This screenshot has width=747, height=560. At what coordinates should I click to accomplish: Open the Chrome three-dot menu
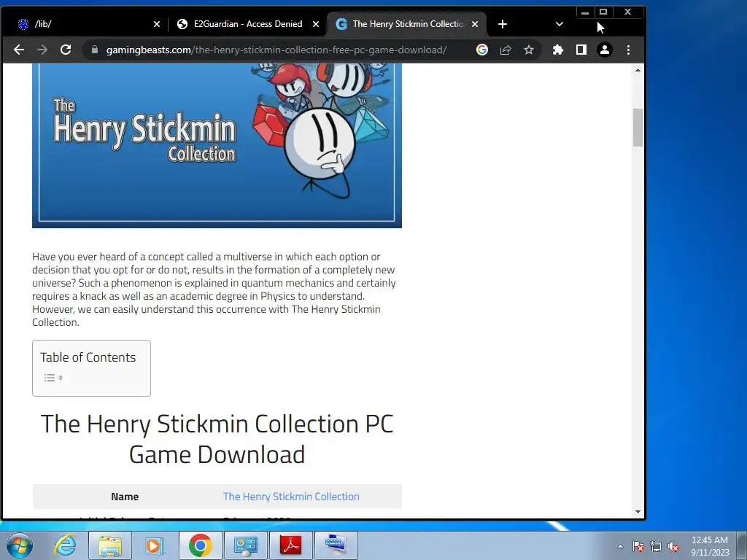click(628, 50)
